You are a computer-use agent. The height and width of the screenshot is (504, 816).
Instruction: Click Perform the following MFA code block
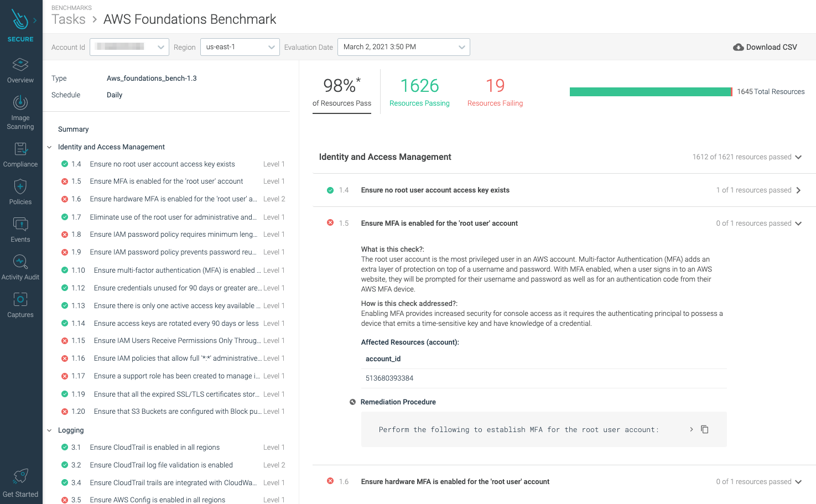click(x=544, y=429)
